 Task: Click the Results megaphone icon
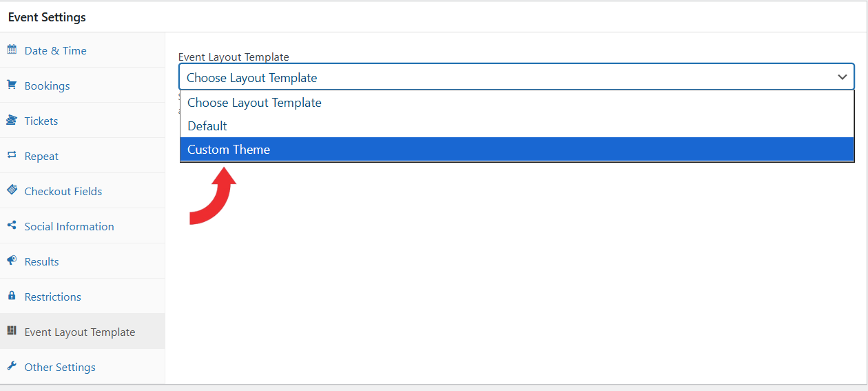[x=12, y=261]
